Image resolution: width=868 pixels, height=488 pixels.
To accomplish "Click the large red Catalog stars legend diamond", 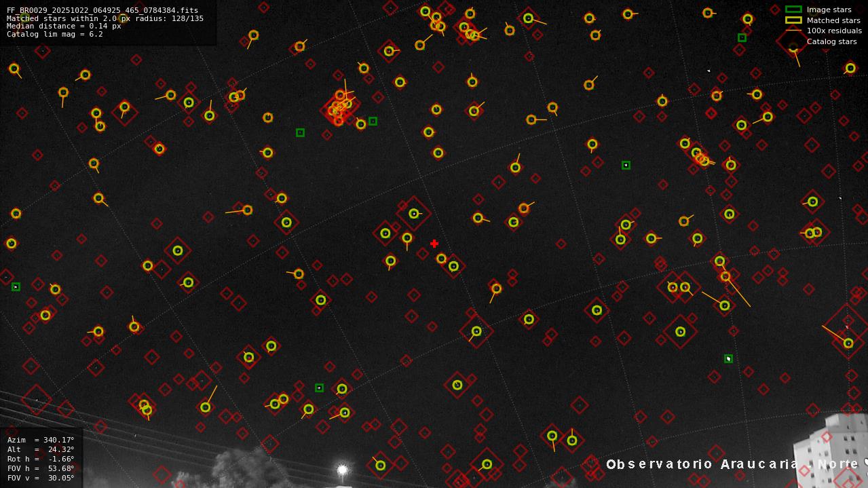I will 793,41.
